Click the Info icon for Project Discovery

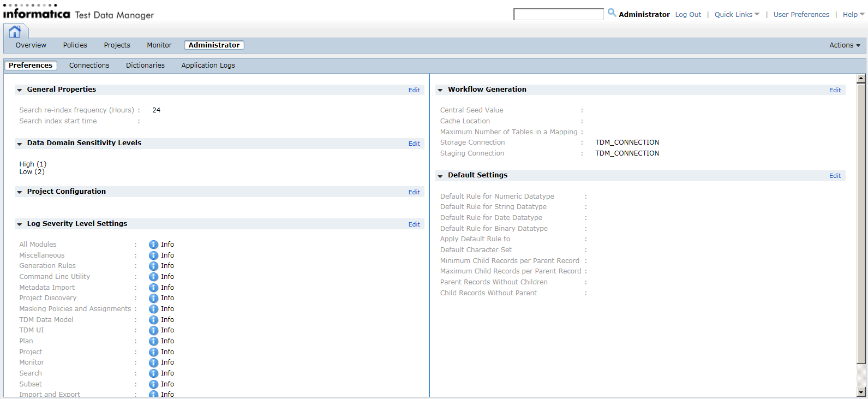153,298
